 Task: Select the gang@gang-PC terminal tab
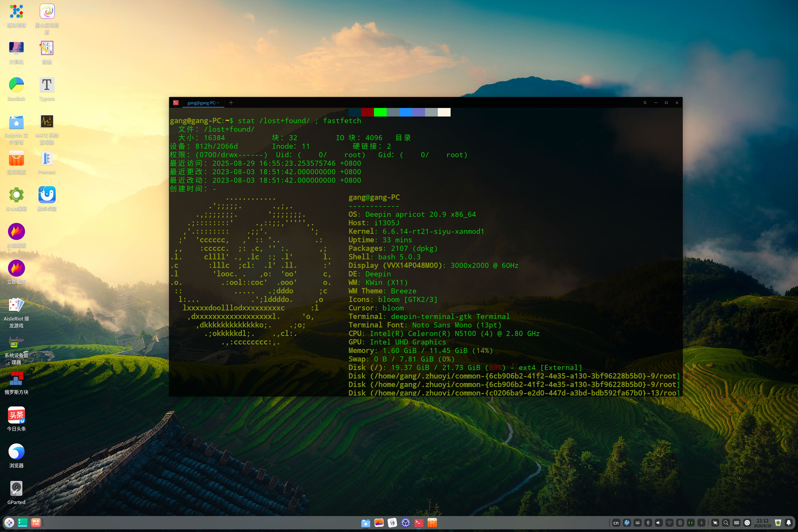click(203, 103)
